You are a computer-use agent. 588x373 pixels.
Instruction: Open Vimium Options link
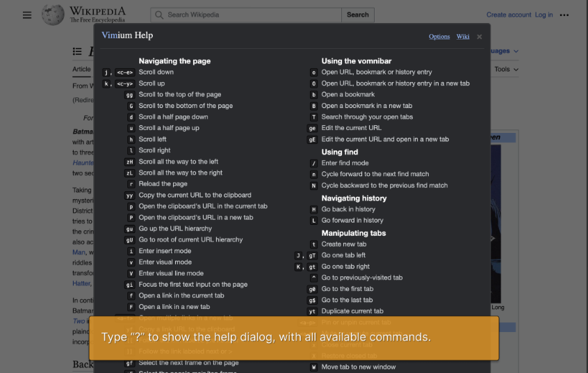click(439, 36)
